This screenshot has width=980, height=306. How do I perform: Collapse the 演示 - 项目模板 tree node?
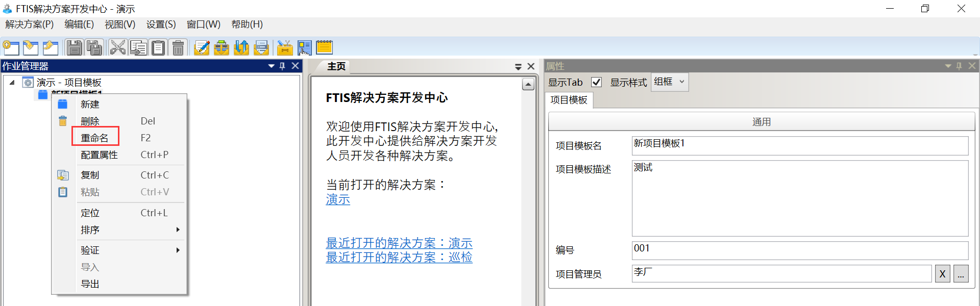click(x=12, y=83)
